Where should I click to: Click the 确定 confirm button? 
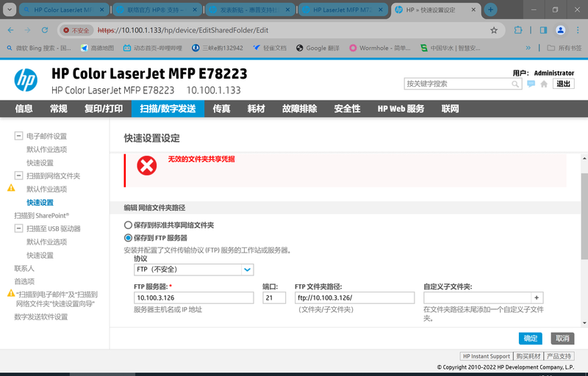click(x=531, y=338)
